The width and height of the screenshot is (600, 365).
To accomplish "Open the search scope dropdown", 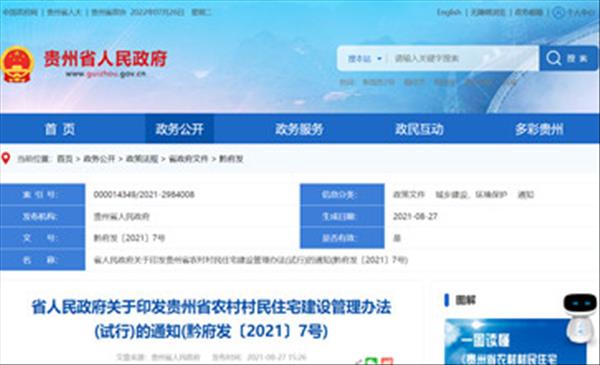I will [364, 59].
